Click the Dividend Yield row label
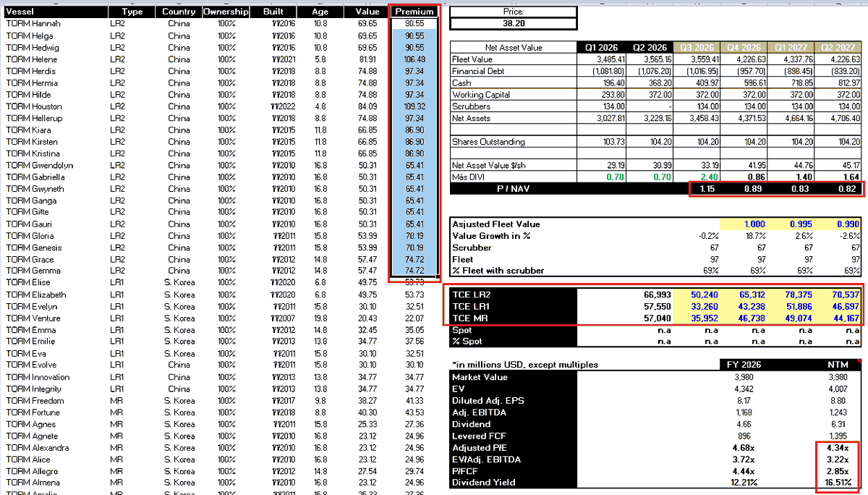868x495 pixels. 484,483
